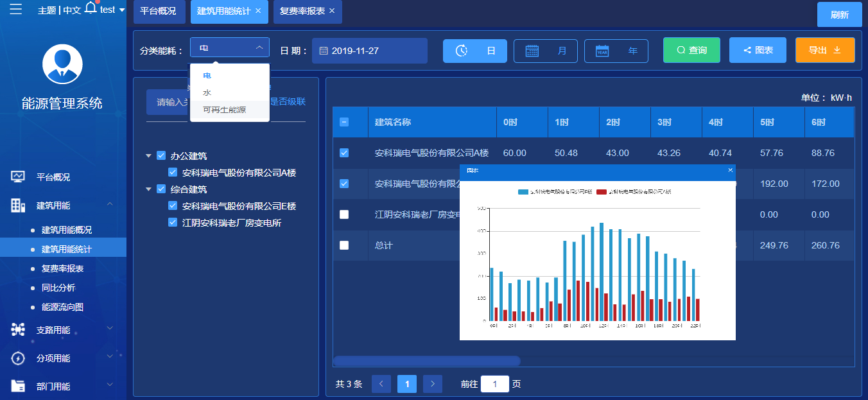Screen dimensions: 868x400
Task: Click the 图表 chart button
Action: coord(758,50)
